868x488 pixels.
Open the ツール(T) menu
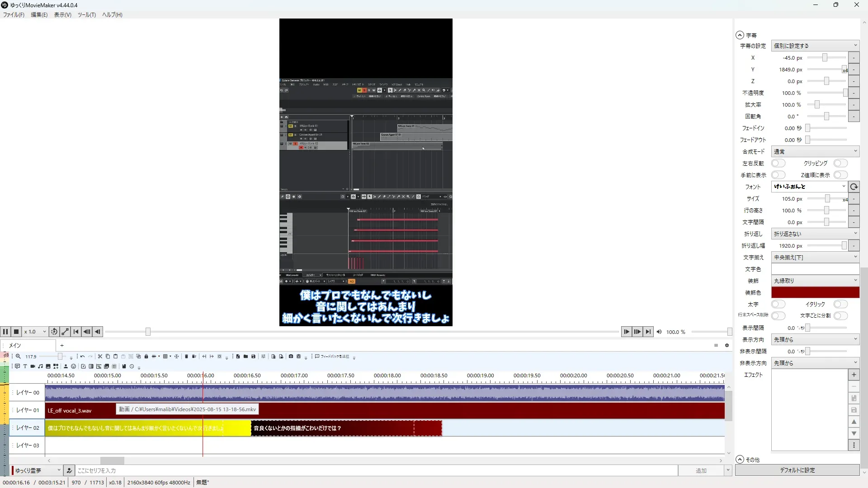[x=86, y=15]
